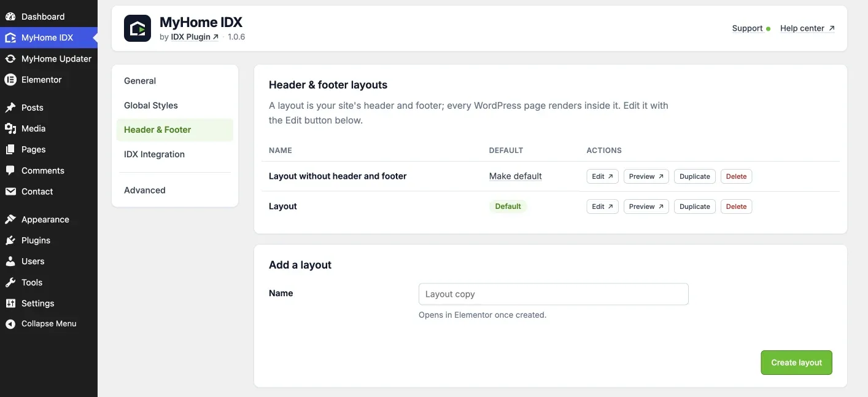Switch to the Global Styles tab

click(175, 105)
